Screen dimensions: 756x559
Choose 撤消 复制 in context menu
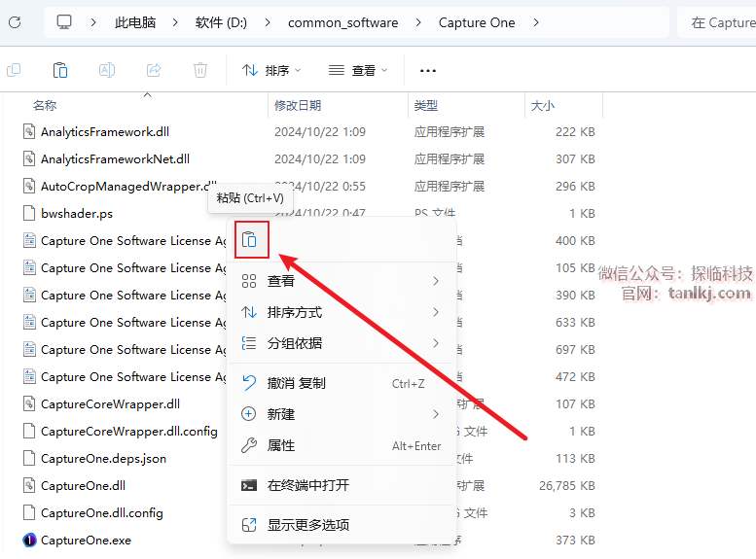click(x=342, y=383)
